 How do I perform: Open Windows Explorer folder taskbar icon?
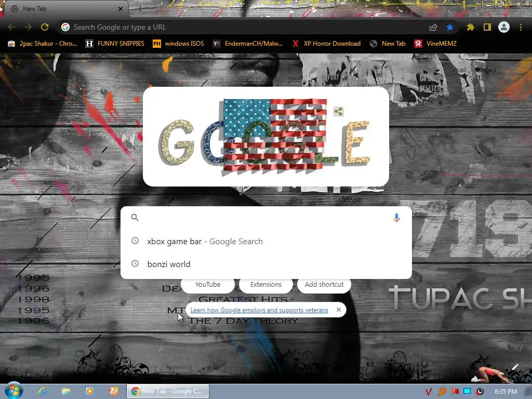click(x=66, y=391)
